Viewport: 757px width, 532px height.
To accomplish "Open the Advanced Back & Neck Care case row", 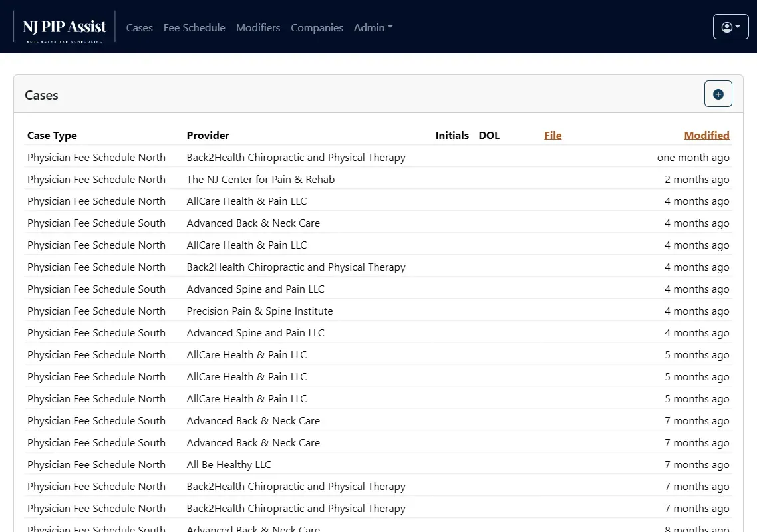I will [x=253, y=223].
